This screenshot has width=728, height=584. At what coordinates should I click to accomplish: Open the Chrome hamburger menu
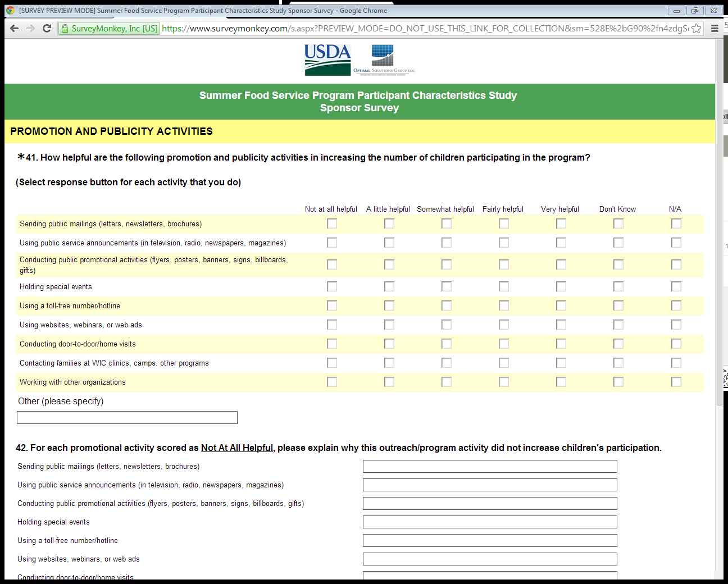[x=715, y=29]
